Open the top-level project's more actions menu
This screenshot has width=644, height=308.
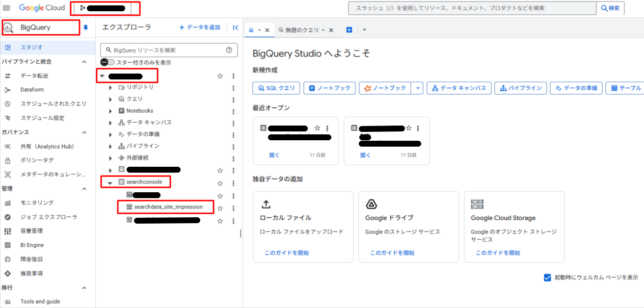(233, 76)
